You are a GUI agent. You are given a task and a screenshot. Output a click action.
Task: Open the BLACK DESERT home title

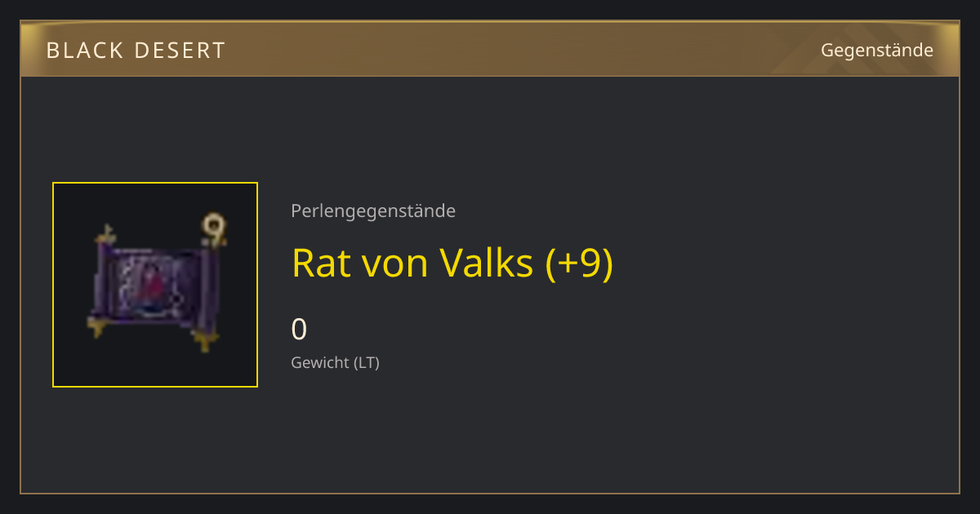click(x=136, y=51)
